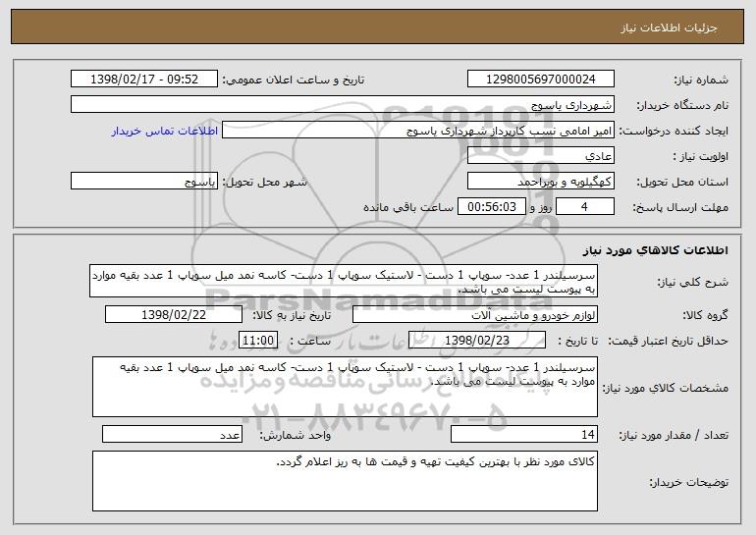Click the section title اطلاعات کالاهای مورد نیاز

coord(655,250)
